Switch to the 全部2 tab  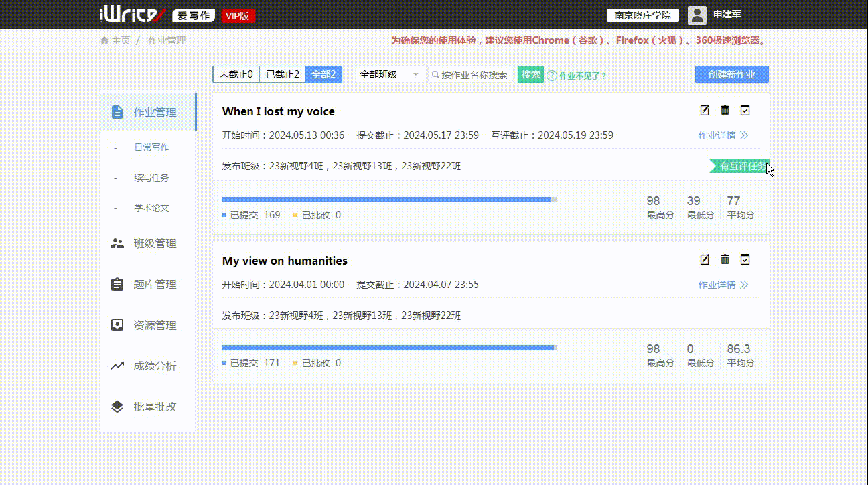[323, 74]
